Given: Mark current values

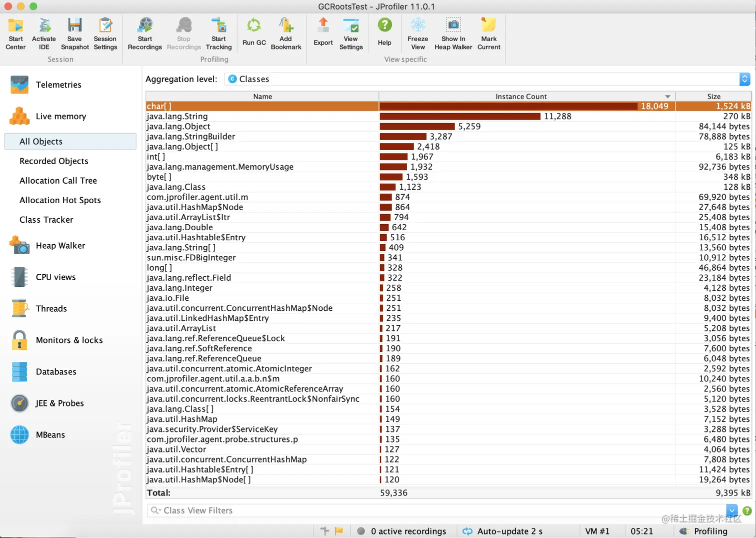Looking at the screenshot, I should click(x=489, y=34).
